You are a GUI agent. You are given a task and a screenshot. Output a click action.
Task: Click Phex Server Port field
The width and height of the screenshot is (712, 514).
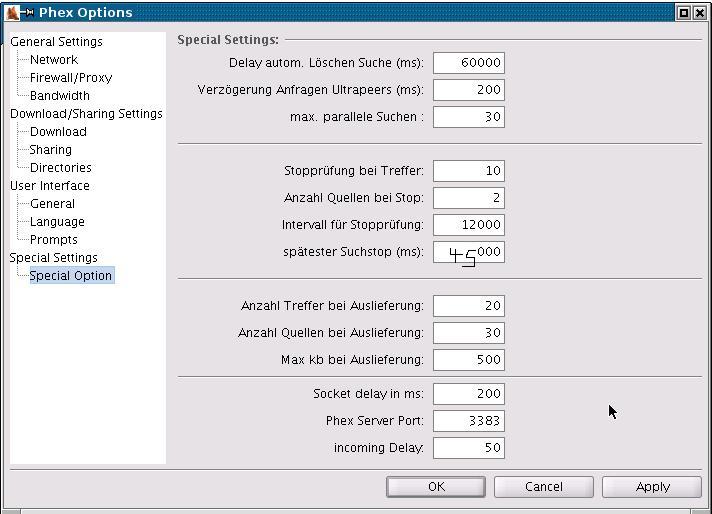[469, 421]
